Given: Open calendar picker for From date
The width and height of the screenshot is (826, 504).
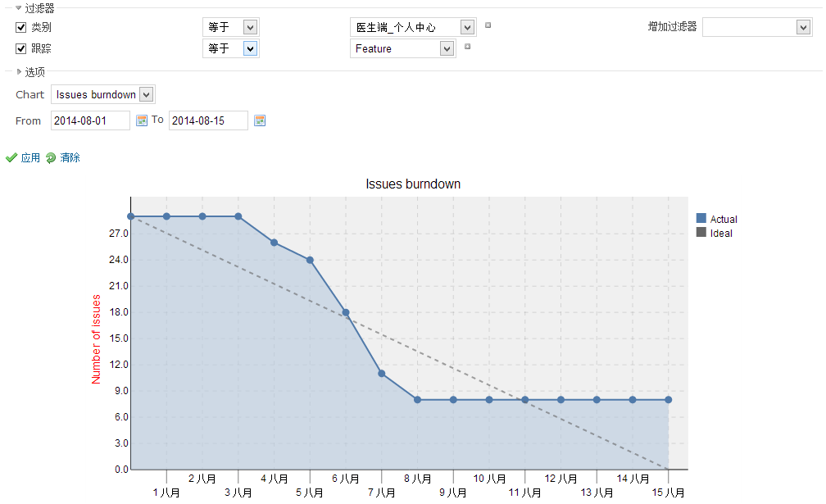Looking at the screenshot, I should pyautogui.click(x=142, y=120).
